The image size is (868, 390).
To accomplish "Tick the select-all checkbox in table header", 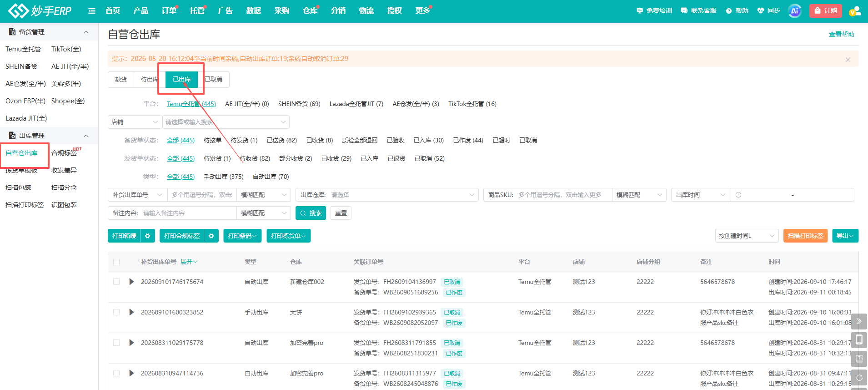I will coord(116,262).
